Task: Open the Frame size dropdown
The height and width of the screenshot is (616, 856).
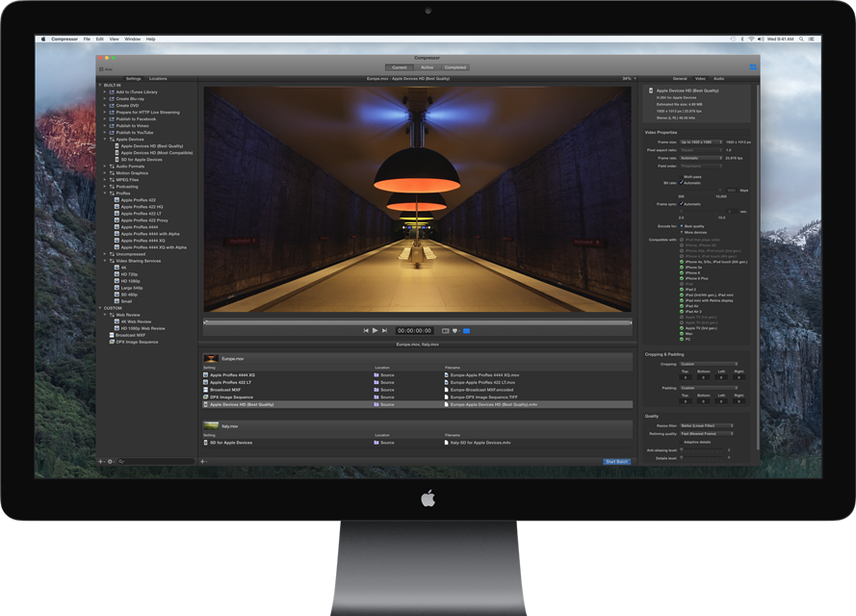Action: (701, 141)
